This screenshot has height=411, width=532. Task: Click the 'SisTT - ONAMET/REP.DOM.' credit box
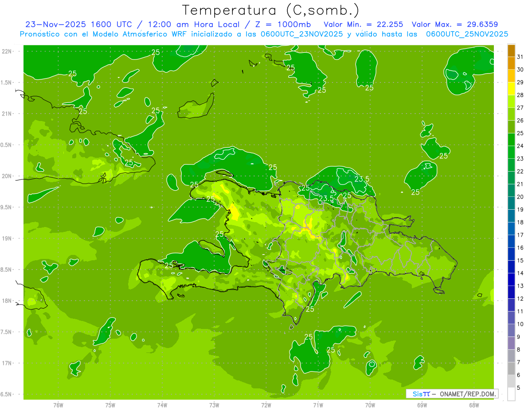pyautogui.click(x=453, y=394)
